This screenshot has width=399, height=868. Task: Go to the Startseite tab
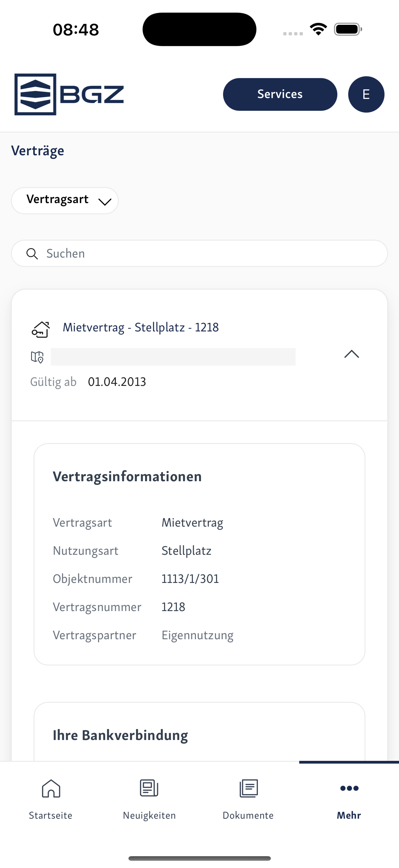pos(50,799)
